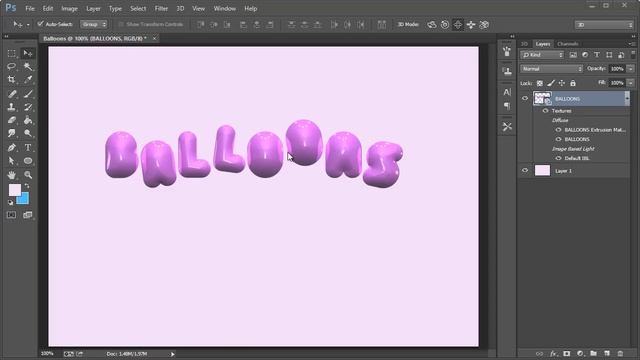This screenshot has width=640, height=360.
Task: Click the Drag 3D Object mode icon
Action: (458, 25)
